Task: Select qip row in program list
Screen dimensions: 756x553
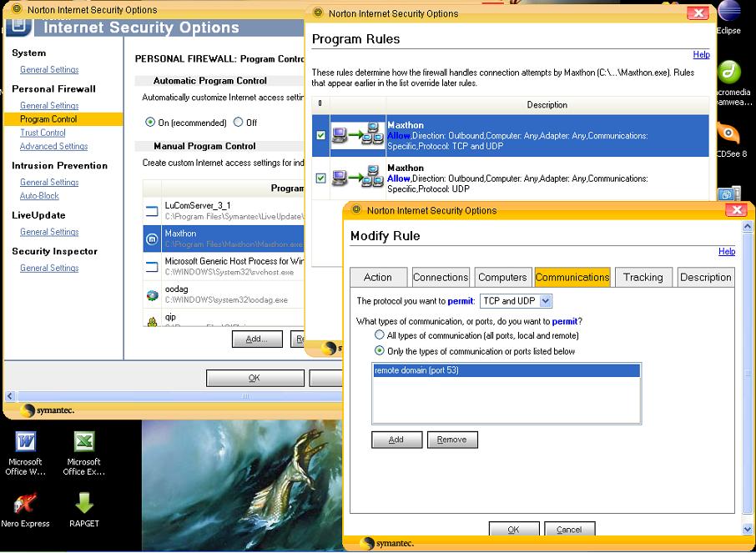Action: [x=224, y=319]
